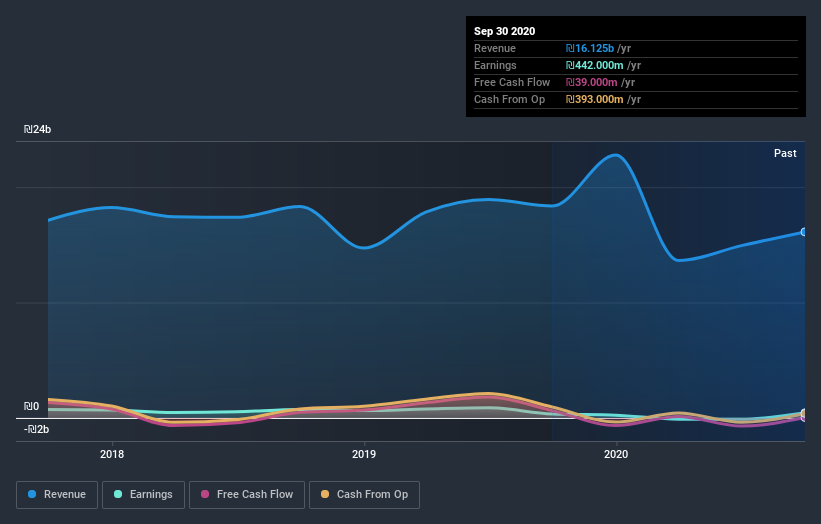This screenshot has height=524, width=821.
Task: Toggle the Cash From Op legend button
Action: (x=364, y=495)
